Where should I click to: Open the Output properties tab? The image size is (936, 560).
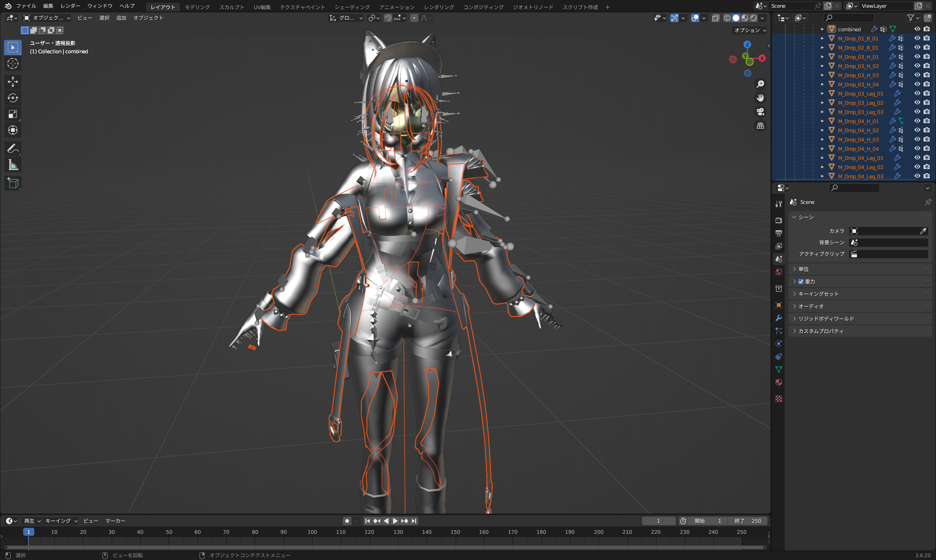click(x=779, y=233)
